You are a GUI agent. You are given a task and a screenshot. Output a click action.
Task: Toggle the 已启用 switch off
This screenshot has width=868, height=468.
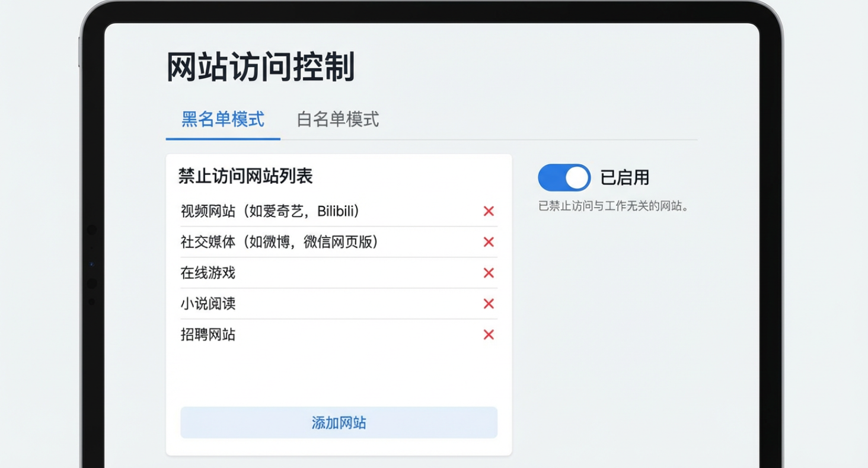[x=564, y=177]
